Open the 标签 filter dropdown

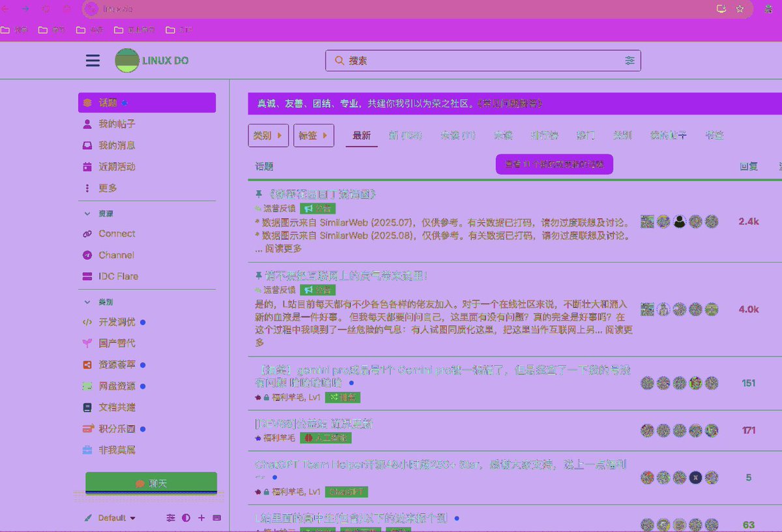click(313, 135)
